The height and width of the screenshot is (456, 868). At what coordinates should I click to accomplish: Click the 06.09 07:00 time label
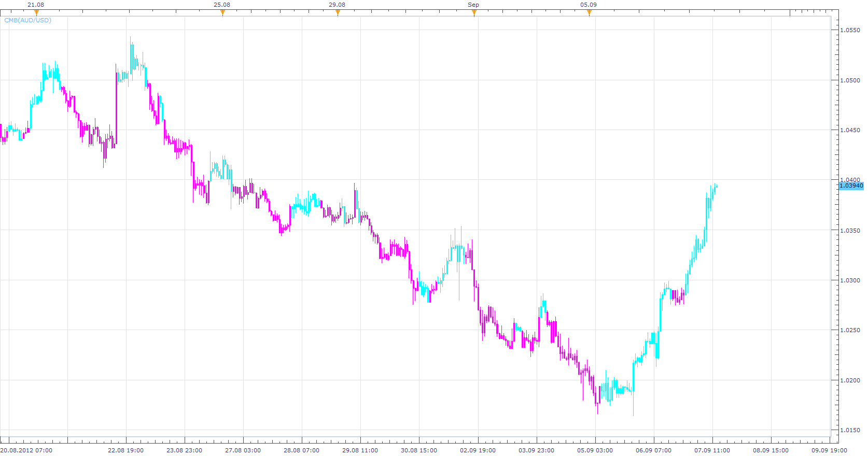click(x=653, y=450)
